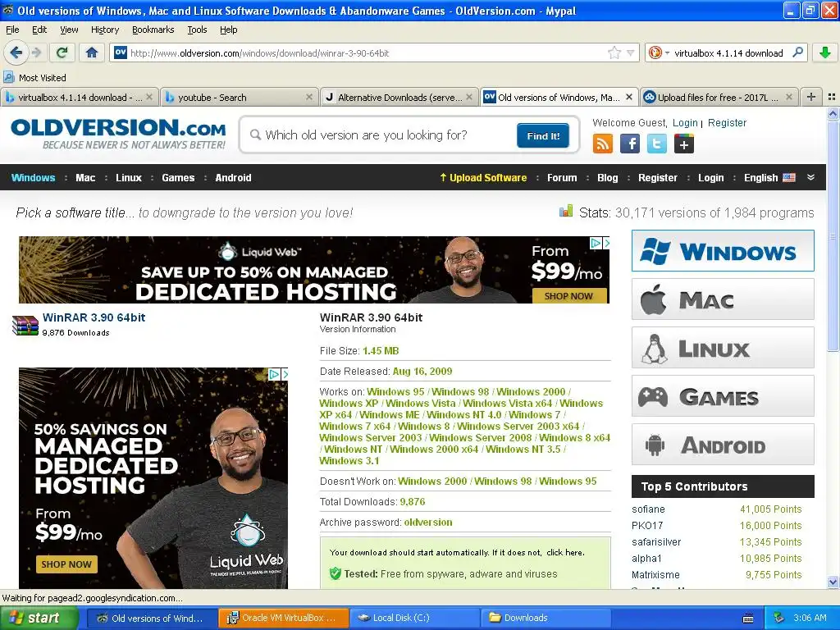Expand the double-chevron at navigation bar end
This screenshot has width=840, height=630.
point(811,177)
